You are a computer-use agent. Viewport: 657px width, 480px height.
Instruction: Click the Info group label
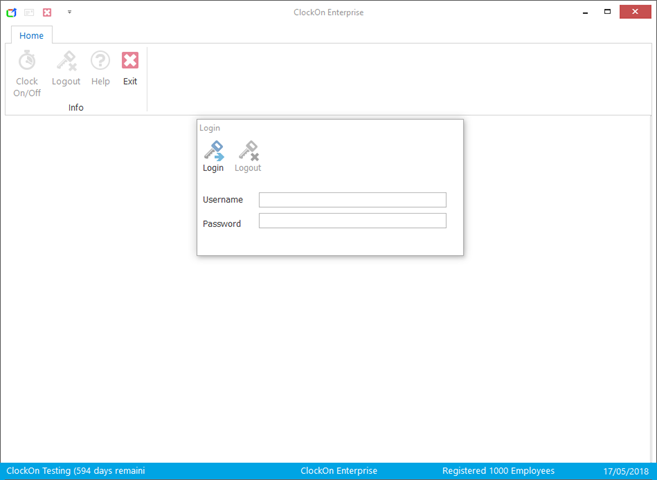[76, 108]
